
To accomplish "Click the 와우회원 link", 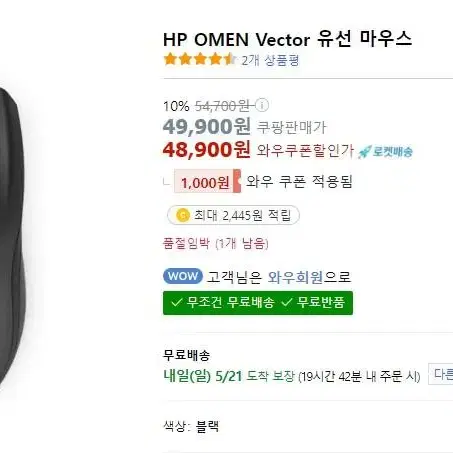I will pos(295,277).
